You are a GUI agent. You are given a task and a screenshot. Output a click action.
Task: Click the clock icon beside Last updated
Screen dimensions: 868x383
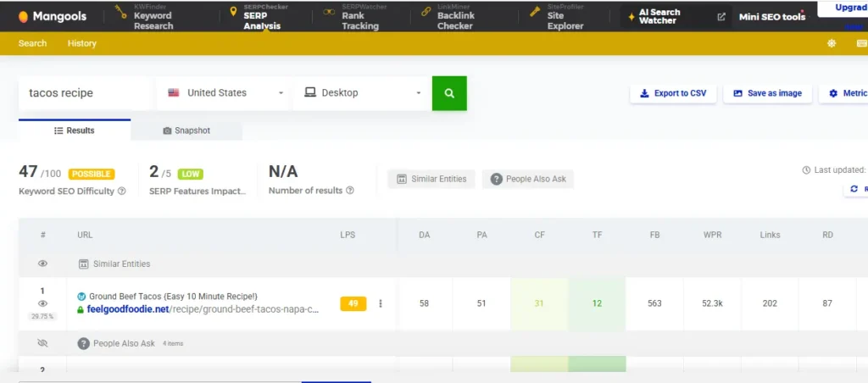tap(806, 170)
